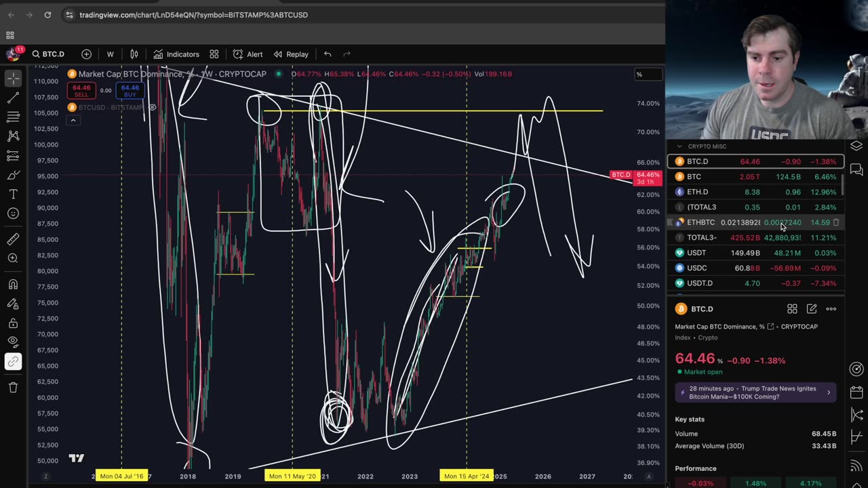Open the Fibonacci retracement tools

(x=13, y=118)
